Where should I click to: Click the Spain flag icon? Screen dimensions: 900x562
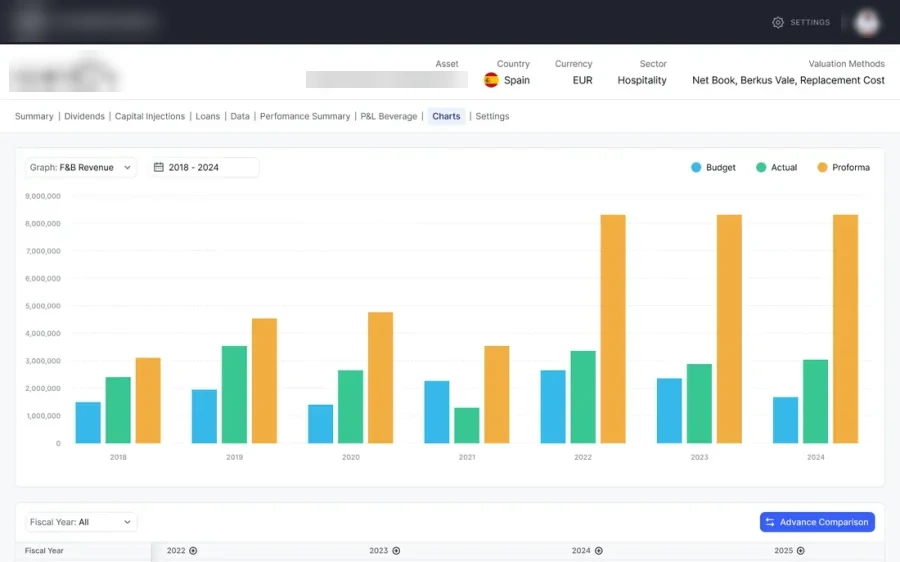tap(491, 80)
